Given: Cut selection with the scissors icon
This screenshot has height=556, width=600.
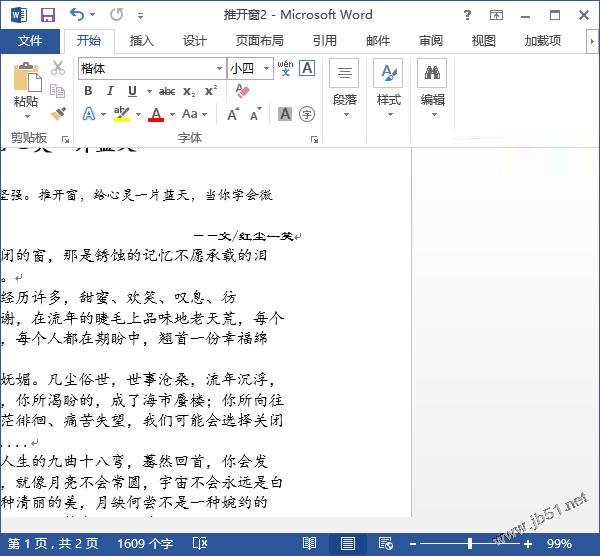Looking at the screenshot, I should [x=58, y=68].
